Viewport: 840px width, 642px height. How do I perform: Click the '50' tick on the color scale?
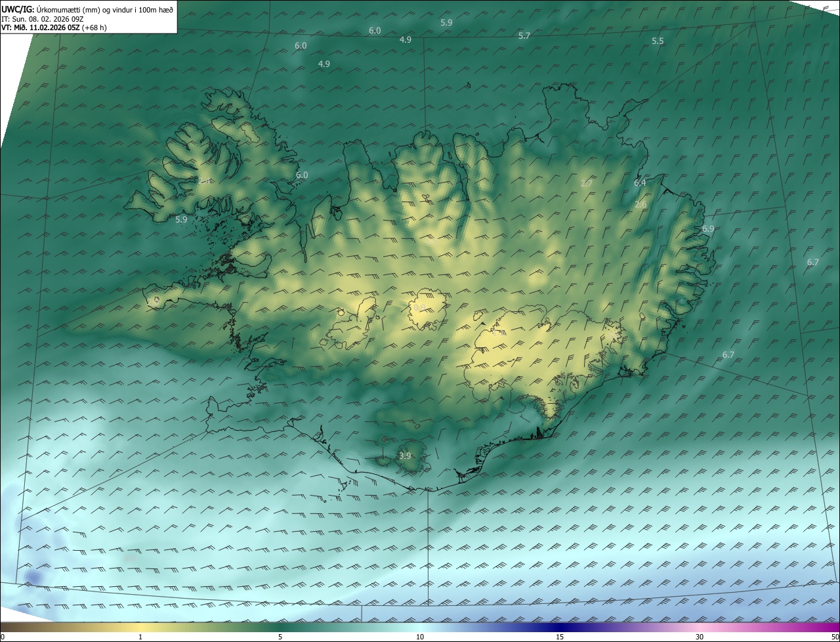(x=835, y=637)
